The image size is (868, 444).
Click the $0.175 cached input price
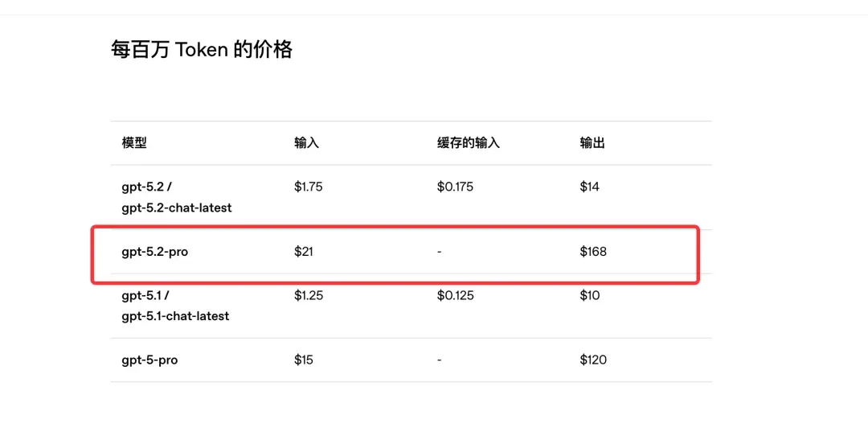[x=455, y=187]
